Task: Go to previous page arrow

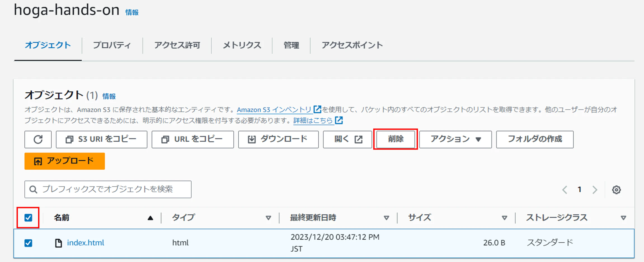Action: tap(565, 190)
